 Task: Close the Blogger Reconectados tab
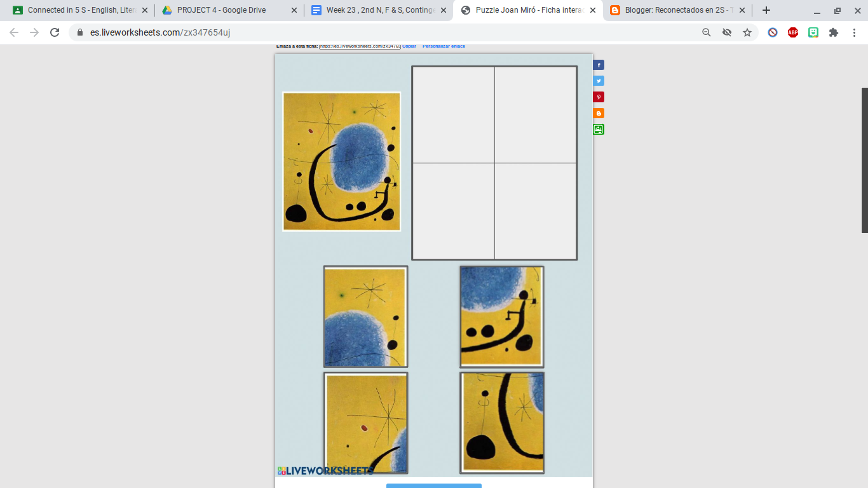742,10
